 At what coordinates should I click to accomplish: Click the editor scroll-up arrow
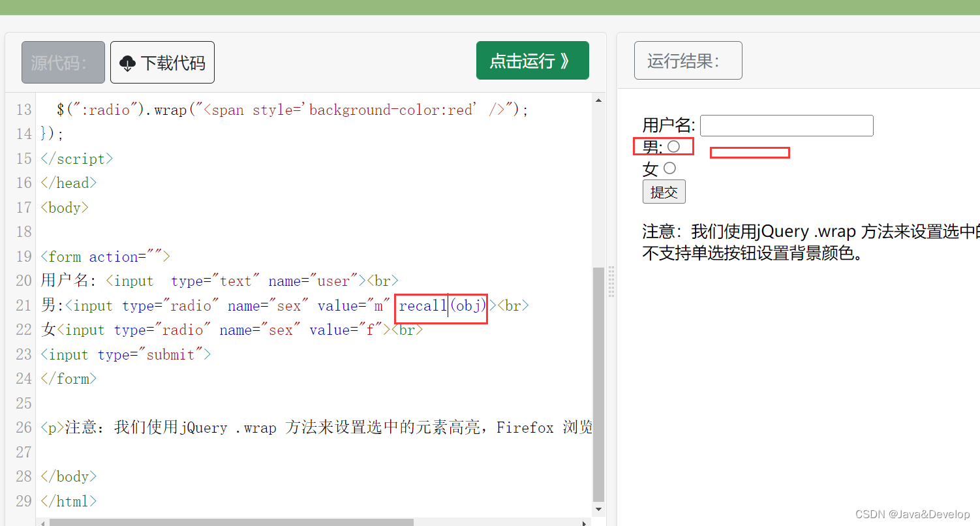click(x=599, y=101)
